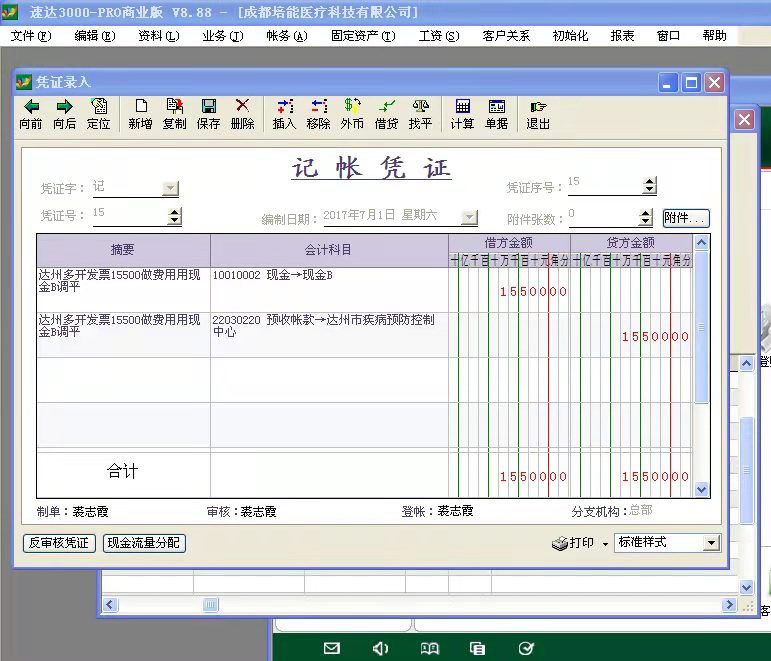The width and height of the screenshot is (771, 661).
Task: Click the 新增 new voucher icon
Action: [141, 107]
